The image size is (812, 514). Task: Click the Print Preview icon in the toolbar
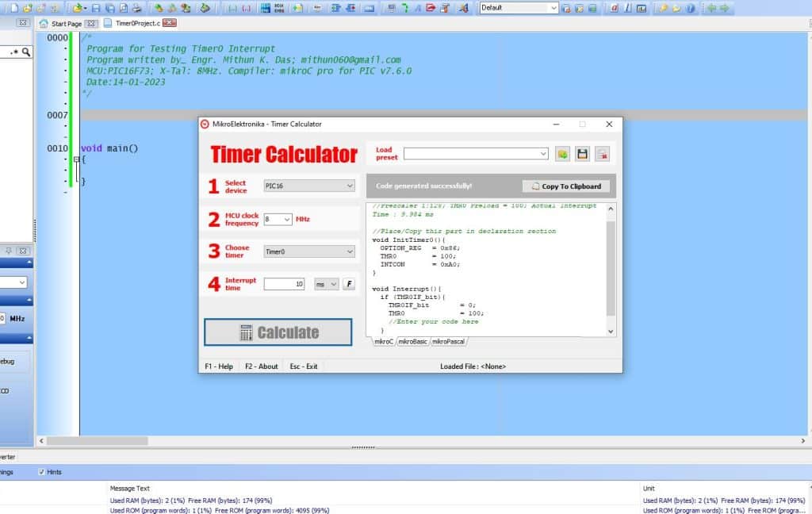[123, 8]
